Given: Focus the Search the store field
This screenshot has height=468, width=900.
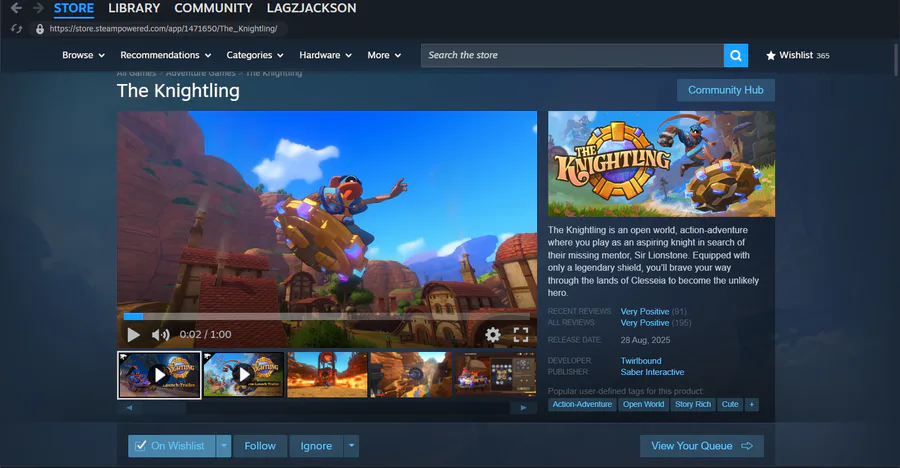Looking at the screenshot, I should tap(572, 56).
